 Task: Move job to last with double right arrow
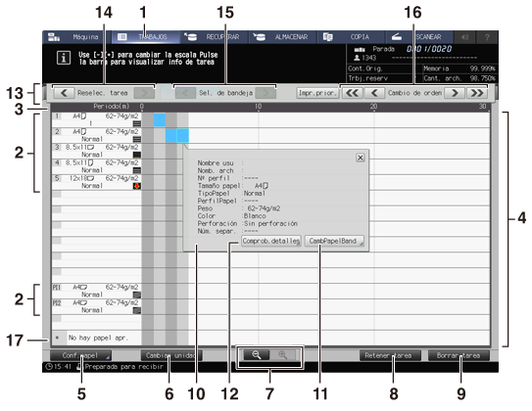click(477, 93)
